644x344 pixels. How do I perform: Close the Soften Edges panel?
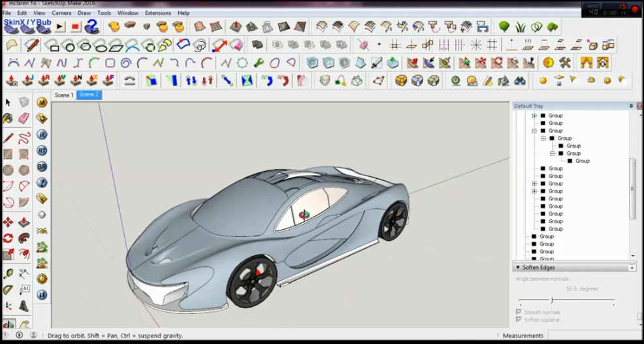tap(632, 268)
